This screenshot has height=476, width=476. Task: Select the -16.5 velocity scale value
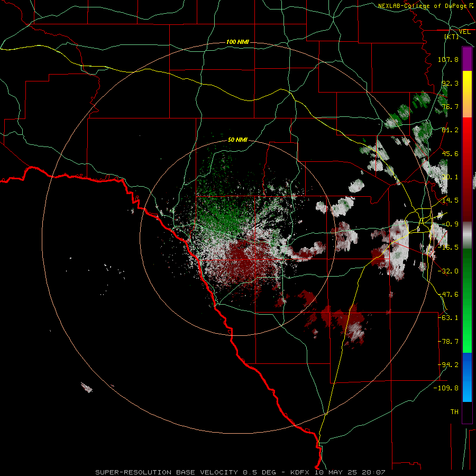click(x=448, y=248)
